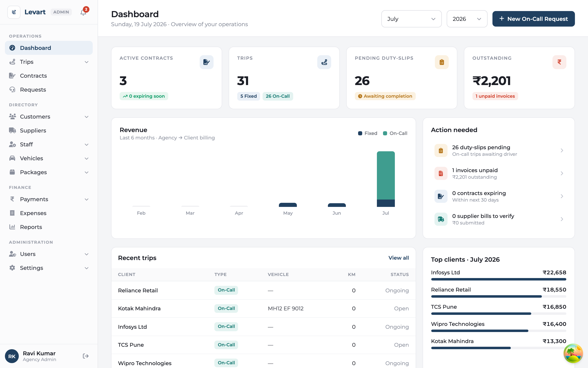
Task: Click the May revenue bar
Action: pyautogui.click(x=288, y=205)
